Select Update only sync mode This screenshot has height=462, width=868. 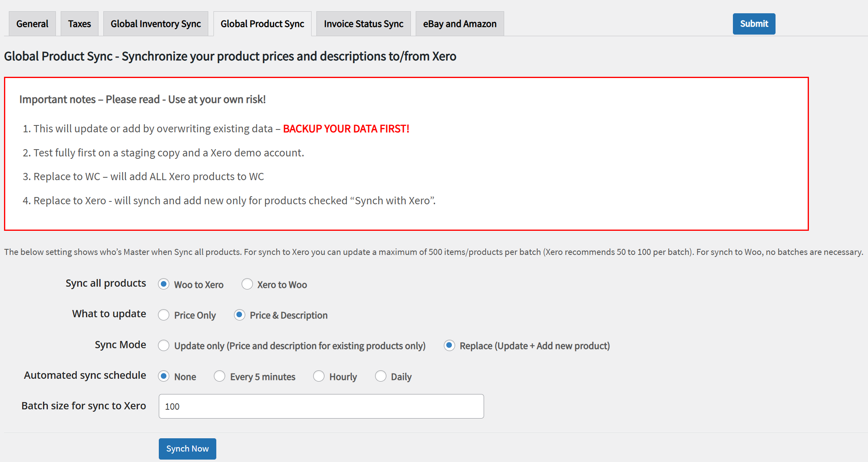(x=164, y=345)
